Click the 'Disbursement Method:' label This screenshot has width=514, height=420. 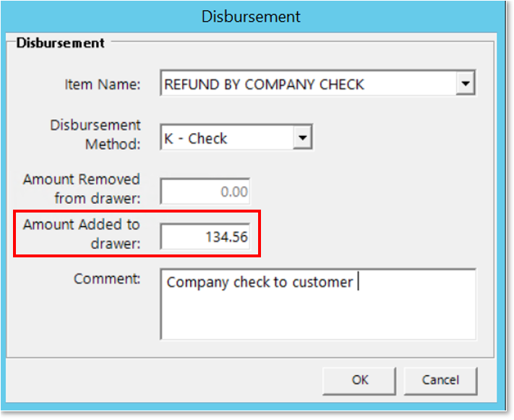tap(95, 134)
